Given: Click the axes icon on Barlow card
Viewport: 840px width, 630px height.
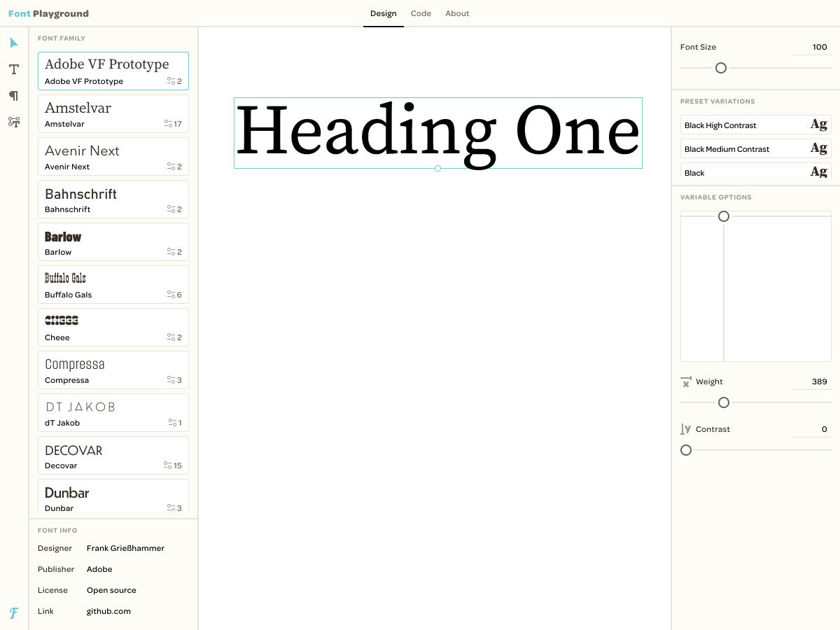Looking at the screenshot, I should [171, 252].
